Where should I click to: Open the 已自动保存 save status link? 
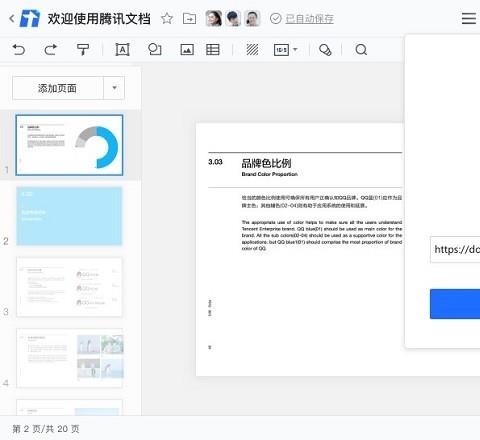tap(309, 19)
